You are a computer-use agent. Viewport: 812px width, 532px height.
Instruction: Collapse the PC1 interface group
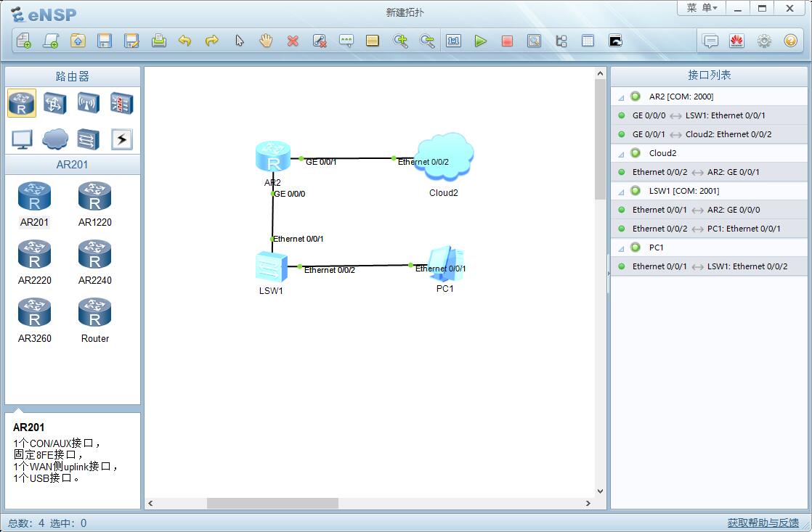click(x=622, y=248)
